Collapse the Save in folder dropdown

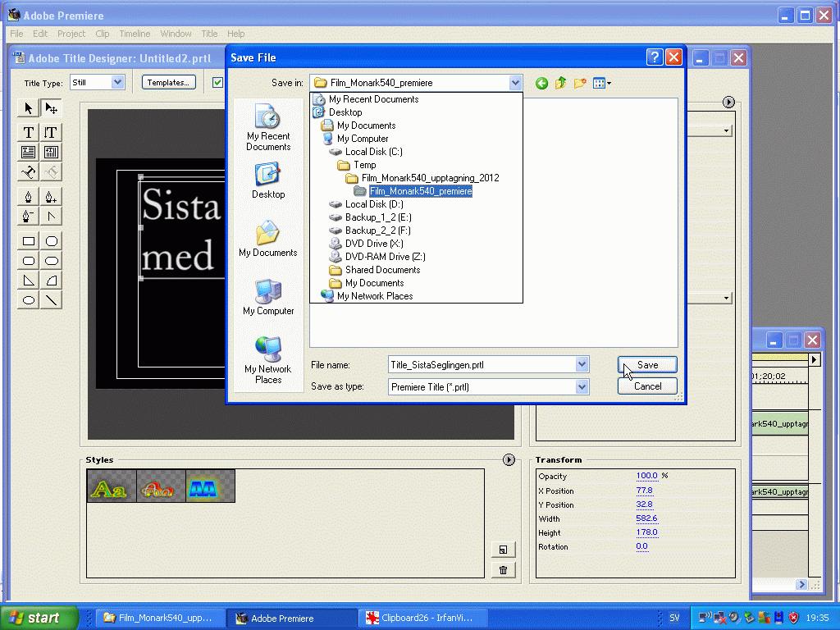tap(515, 83)
